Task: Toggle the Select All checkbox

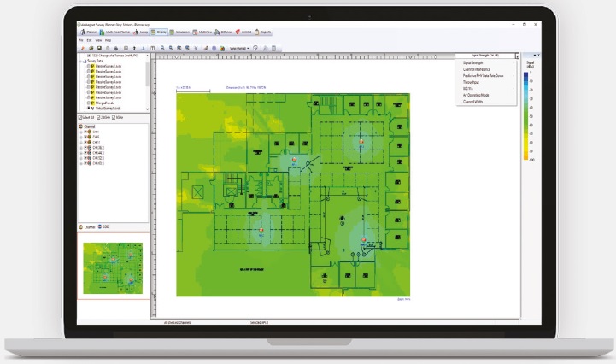Action: [x=80, y=116]
